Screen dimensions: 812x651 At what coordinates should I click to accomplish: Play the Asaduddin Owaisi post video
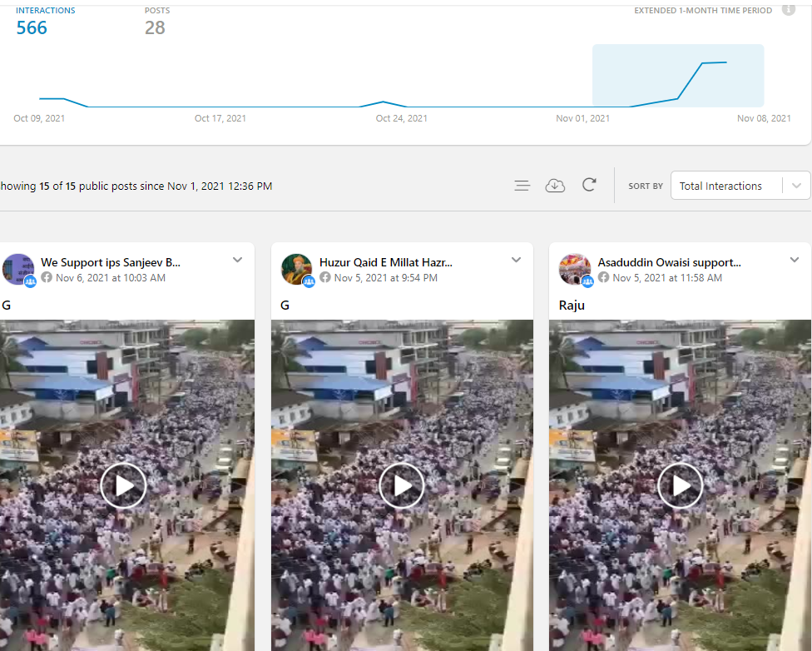tap(681, 485)
